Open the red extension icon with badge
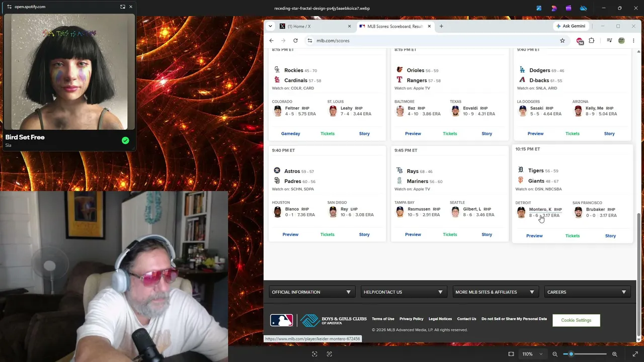Screen dimensions: 644x362 (x=580, y=41)
